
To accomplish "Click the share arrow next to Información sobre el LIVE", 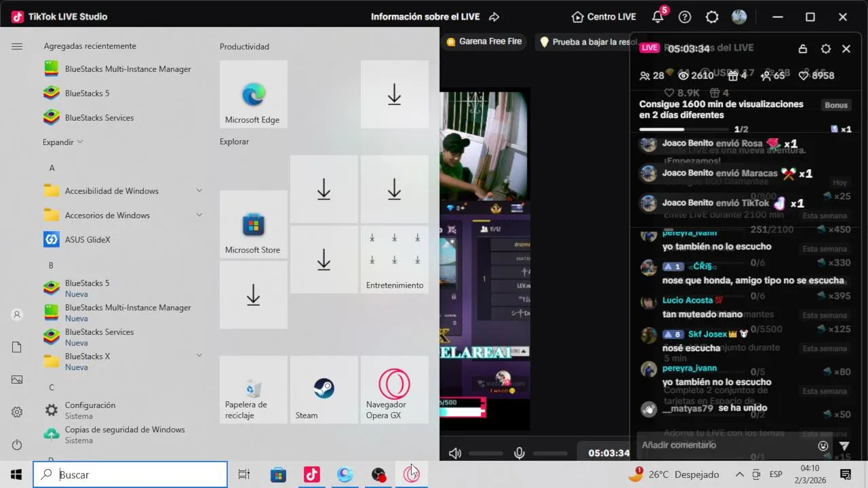I will pyautogui.click(x=494, y=17).
